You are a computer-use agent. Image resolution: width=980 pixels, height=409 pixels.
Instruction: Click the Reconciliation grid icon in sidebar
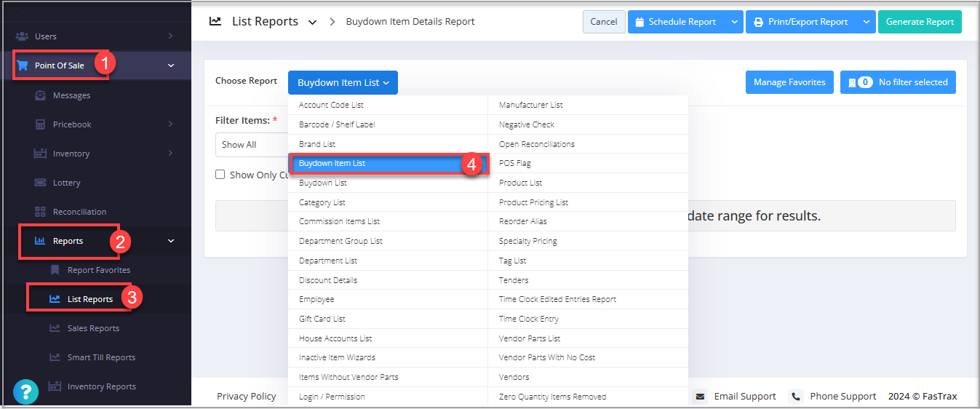pyautogui.click(x=41, y=212)
